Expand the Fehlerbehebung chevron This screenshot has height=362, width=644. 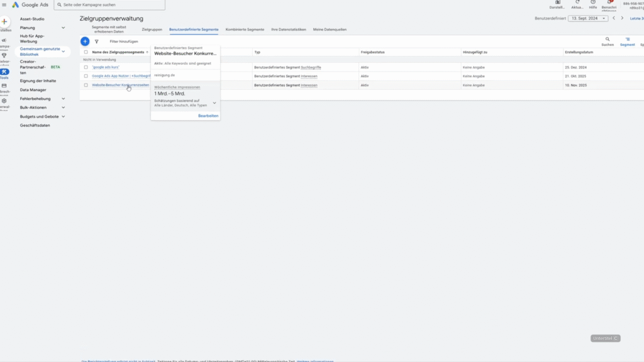pyautogui.click(x=64, y=99)
